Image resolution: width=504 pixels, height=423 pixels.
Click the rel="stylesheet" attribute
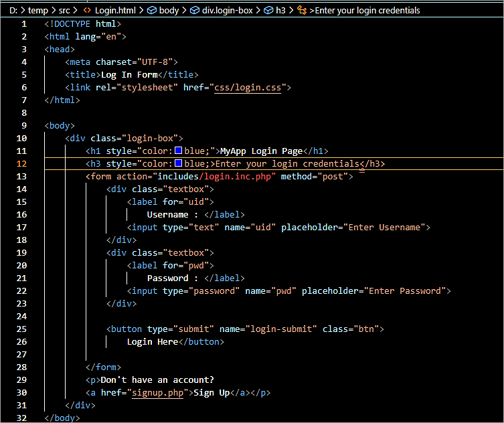pos(137,88)
